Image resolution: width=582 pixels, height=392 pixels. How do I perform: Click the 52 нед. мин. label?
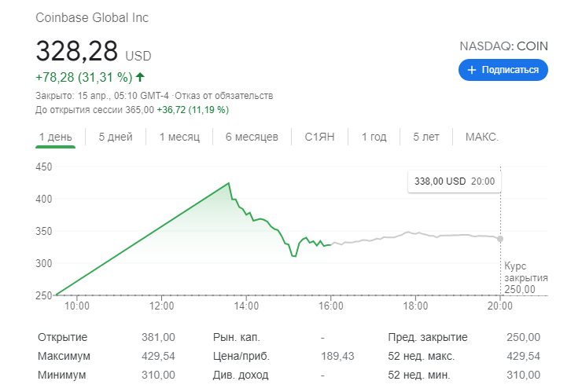419,375
